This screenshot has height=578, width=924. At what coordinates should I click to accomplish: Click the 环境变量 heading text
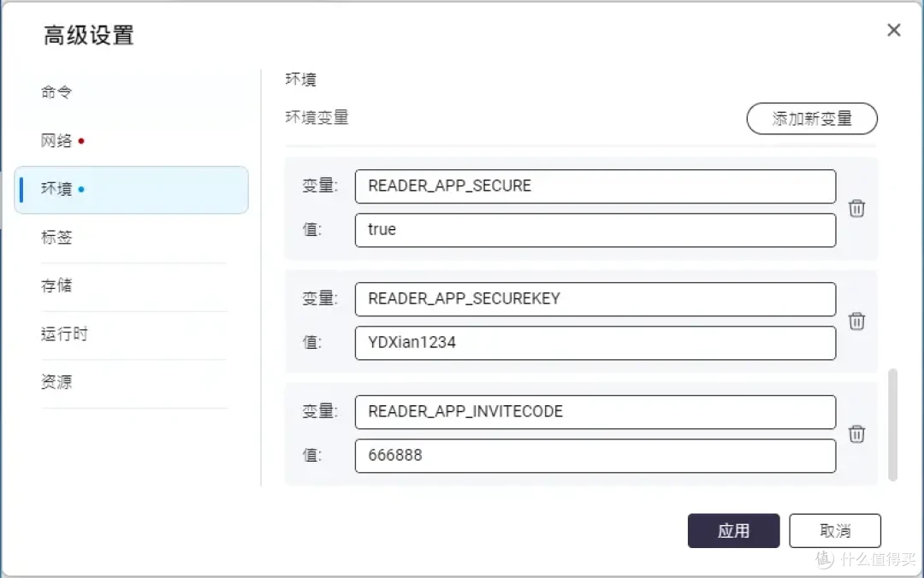coord(317,118)
